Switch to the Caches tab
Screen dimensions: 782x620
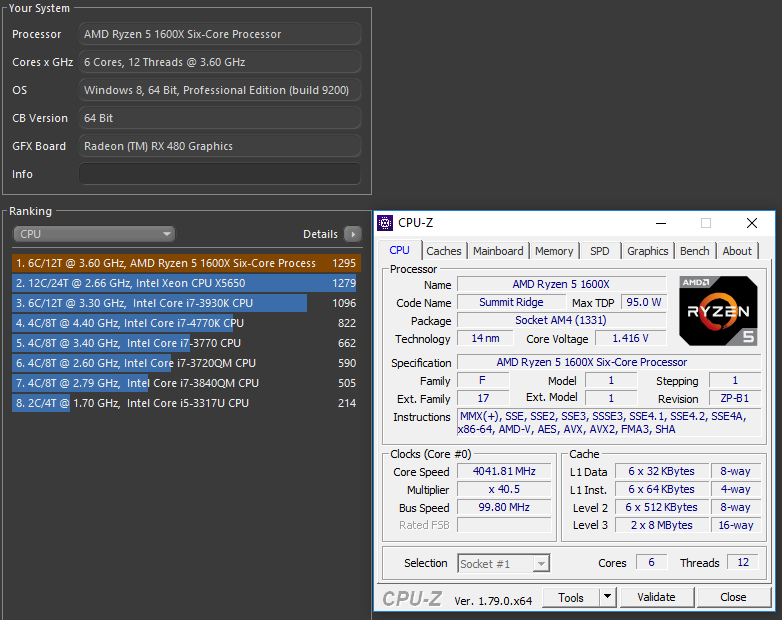[x=444, y=251]
